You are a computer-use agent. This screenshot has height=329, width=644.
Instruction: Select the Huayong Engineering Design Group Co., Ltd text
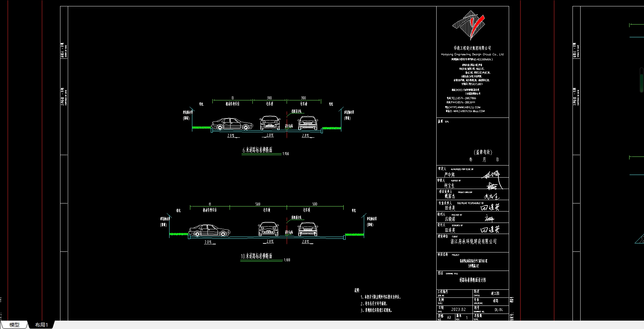click(x=472, y=54)
